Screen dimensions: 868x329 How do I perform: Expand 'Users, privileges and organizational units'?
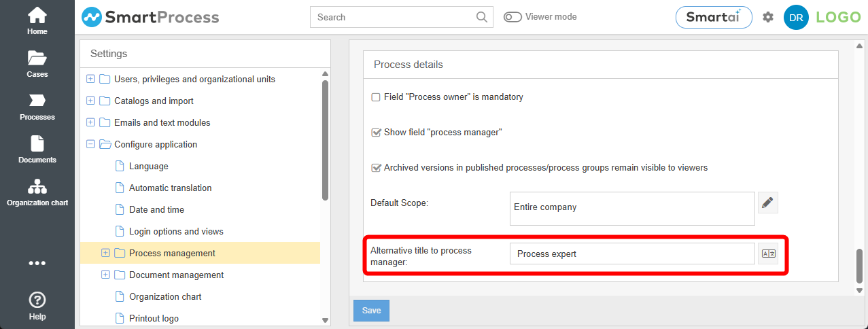90,79
